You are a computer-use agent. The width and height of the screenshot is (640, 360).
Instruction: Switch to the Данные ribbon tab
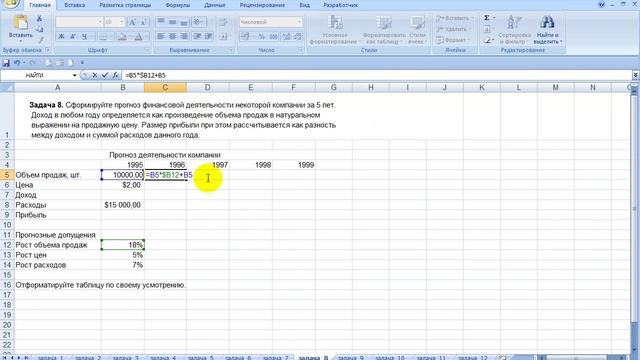coord(215,5)
